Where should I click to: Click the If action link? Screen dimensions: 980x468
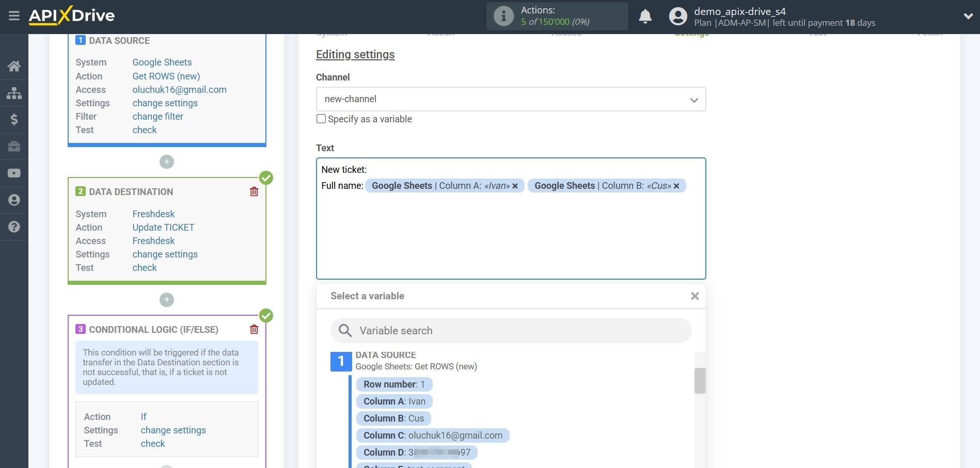click(144, 417)
